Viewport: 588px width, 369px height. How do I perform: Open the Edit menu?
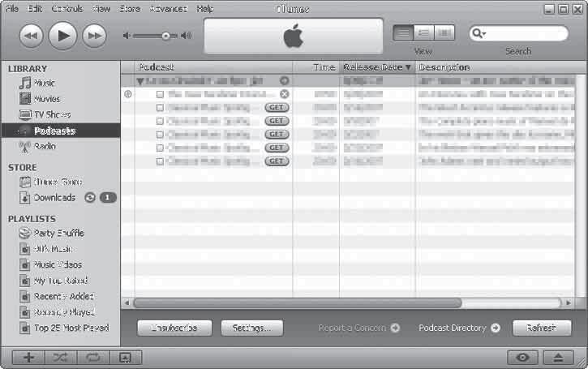35,8
